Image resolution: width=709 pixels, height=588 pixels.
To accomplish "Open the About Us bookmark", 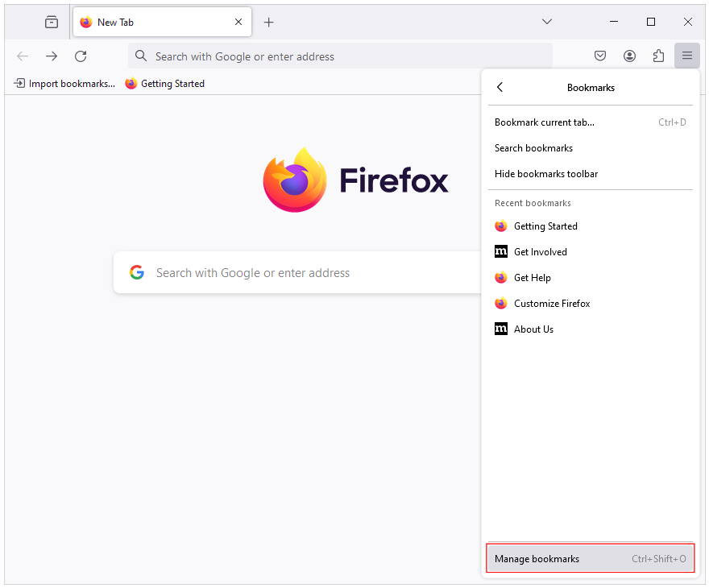I will click(533, 329).
